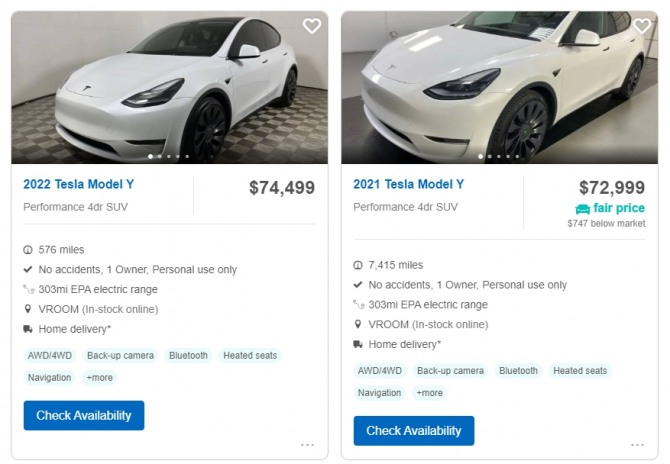The width and height of the screenshot is (670, 464).
Task: Click odometer icon beside 576 miles
Action: click(x=28, y=250)
